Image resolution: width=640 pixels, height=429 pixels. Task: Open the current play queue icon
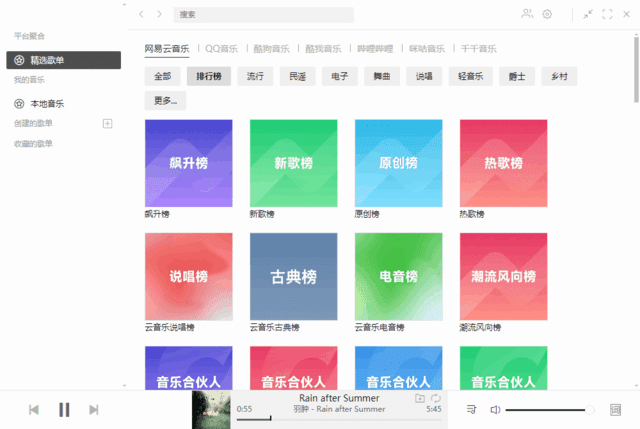coord(471,409)
